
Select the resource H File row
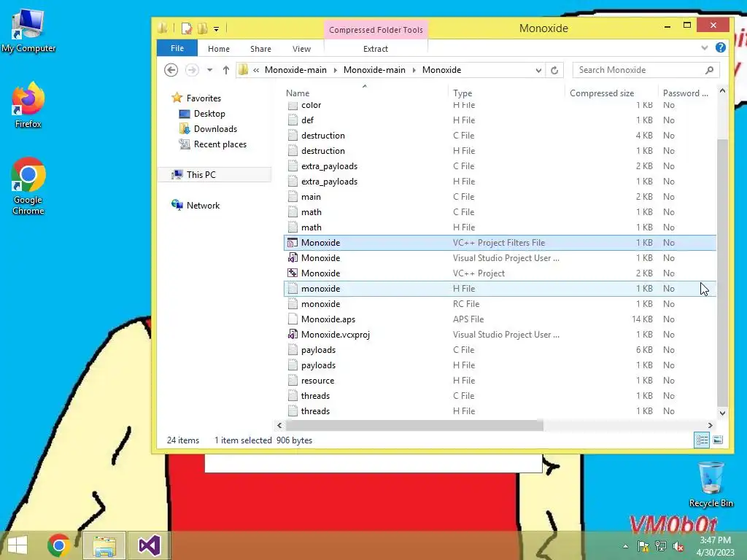click(500, 381)
